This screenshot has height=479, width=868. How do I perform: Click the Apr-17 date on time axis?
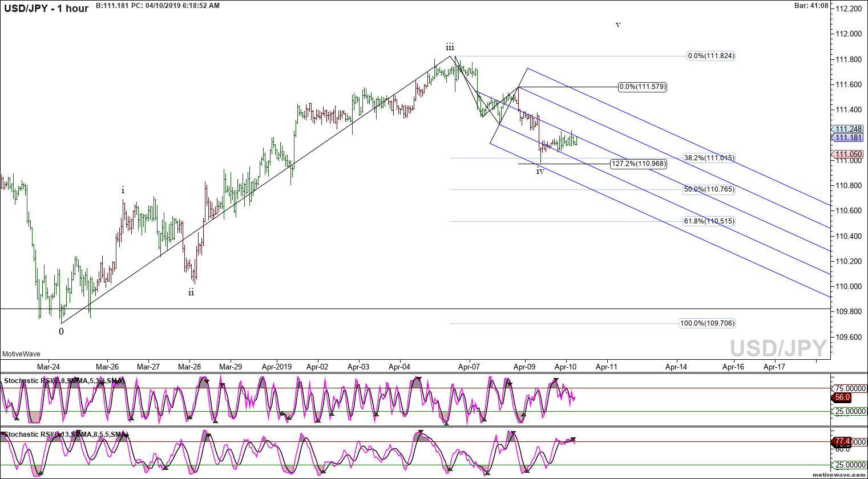tap(774, 367)
